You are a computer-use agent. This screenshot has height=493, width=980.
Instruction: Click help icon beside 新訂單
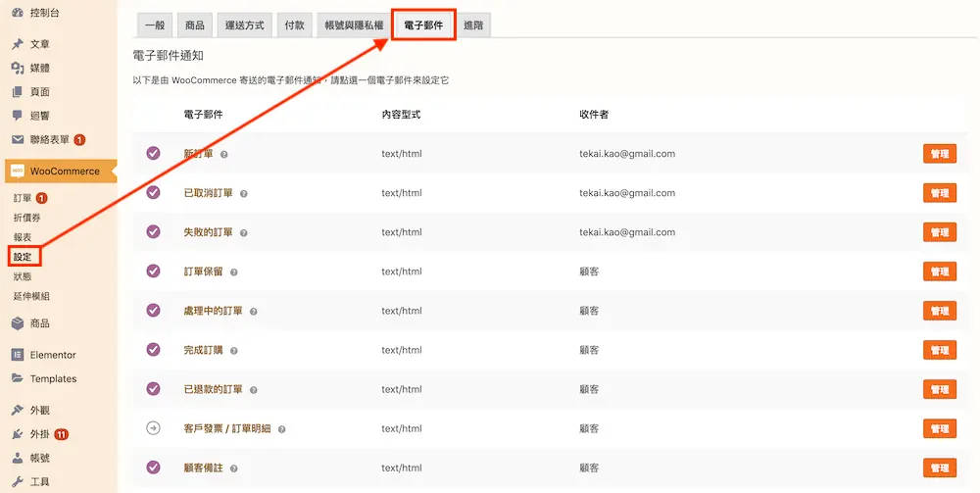(223, 154)
